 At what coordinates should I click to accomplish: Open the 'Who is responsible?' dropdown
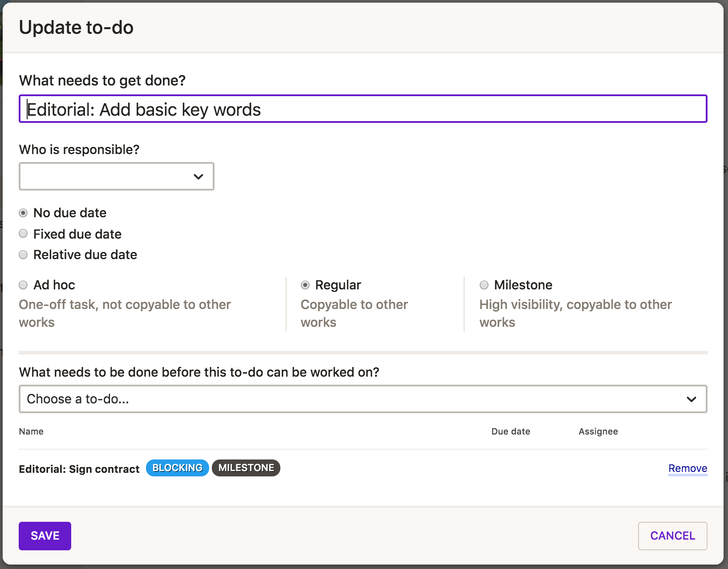(x=116, y=176)
